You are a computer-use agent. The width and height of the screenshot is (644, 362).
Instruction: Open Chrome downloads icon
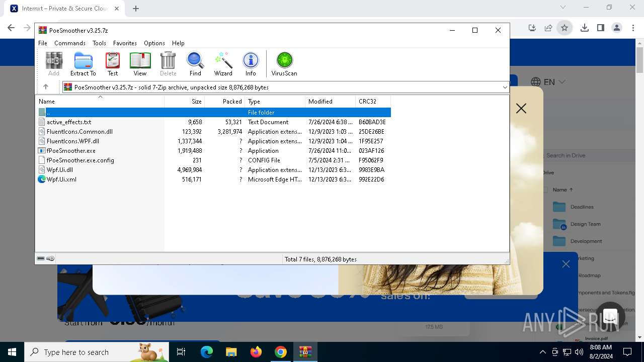pos(585,28)
